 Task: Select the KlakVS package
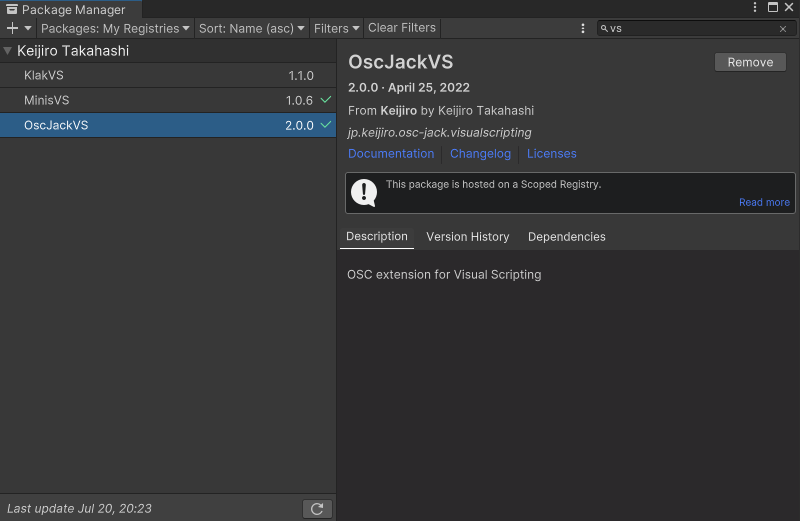pos(44,75)
